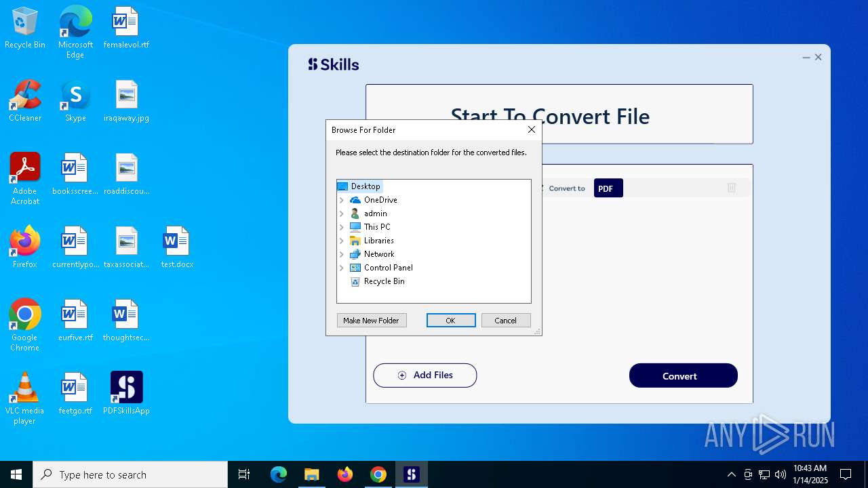Select Recycle Bin in the folder tree

[378, 281]
